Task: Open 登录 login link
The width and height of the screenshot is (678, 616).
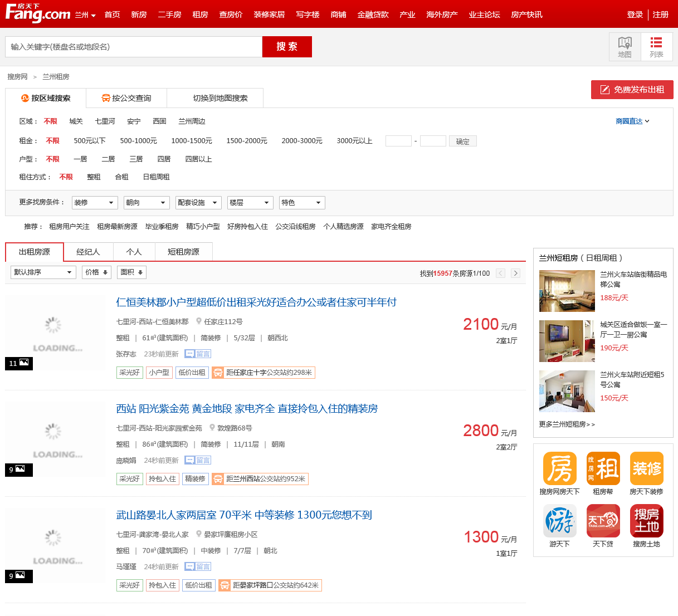Action: [635, 14]
